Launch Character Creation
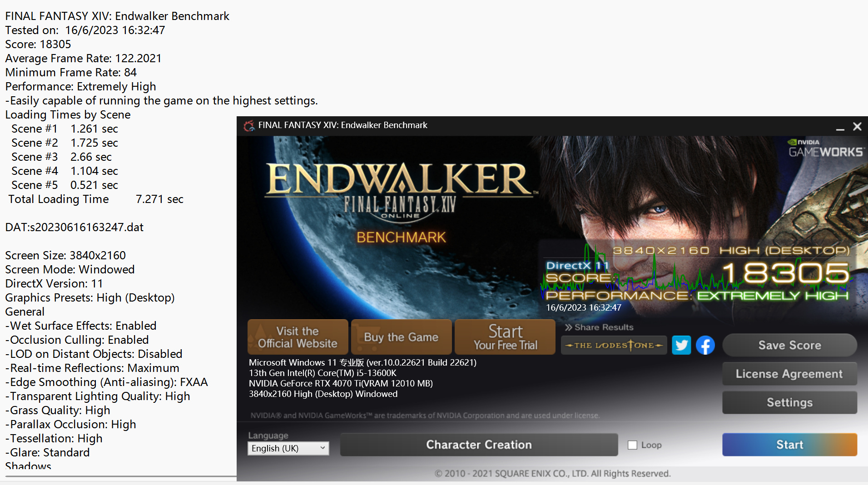Screen dimensions: 868x485 [x=479, y=445]
